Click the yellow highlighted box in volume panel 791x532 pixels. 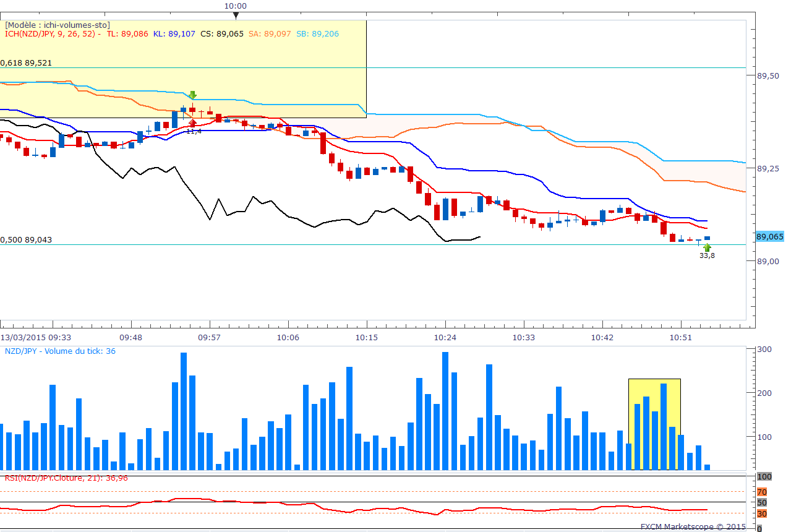[654, 424]
